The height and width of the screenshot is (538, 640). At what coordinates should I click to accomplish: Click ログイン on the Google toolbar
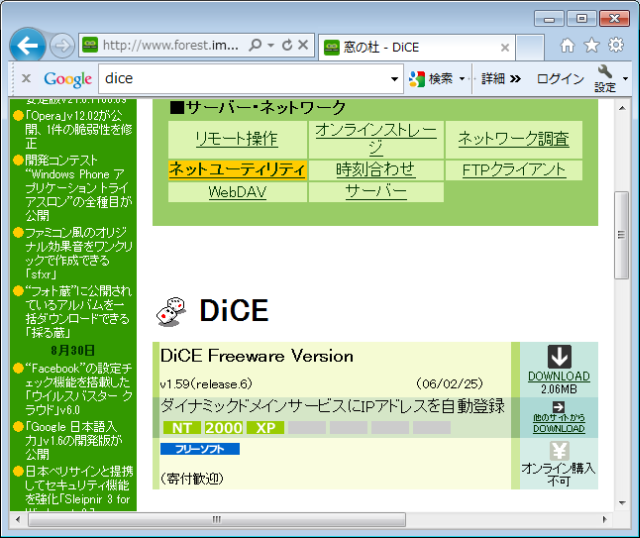pos(560,78)
